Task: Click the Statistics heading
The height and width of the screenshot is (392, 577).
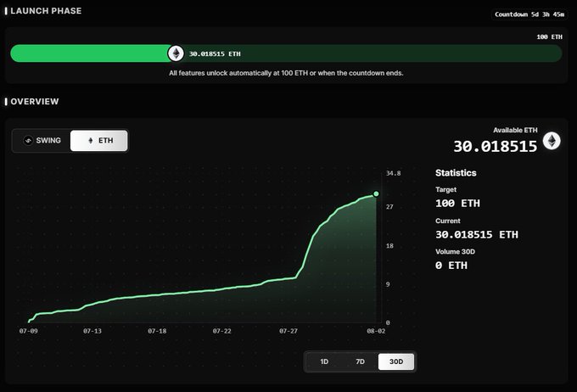Action: tap(456, 173)
